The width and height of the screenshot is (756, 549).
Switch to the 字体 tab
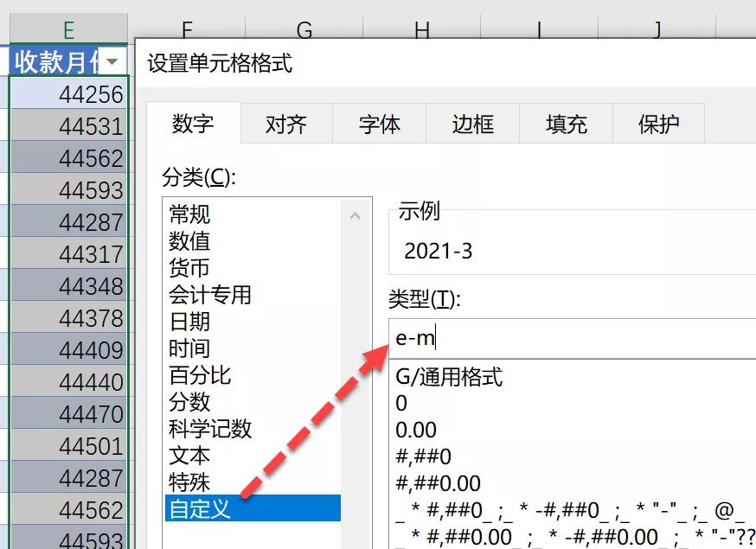379,124
